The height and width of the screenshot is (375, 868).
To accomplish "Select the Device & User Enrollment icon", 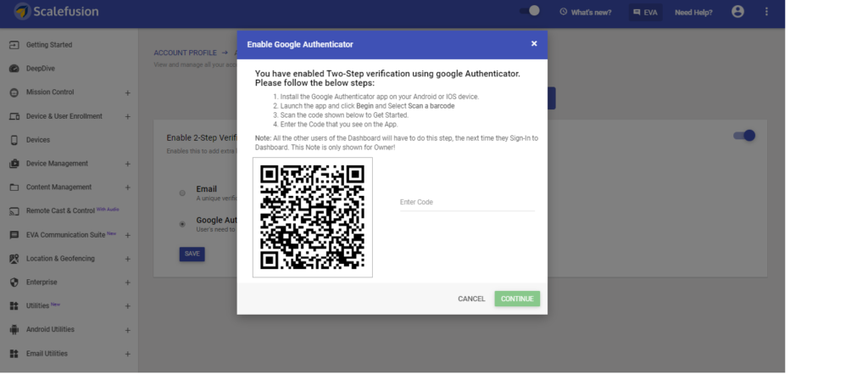I will pos(14,116).
